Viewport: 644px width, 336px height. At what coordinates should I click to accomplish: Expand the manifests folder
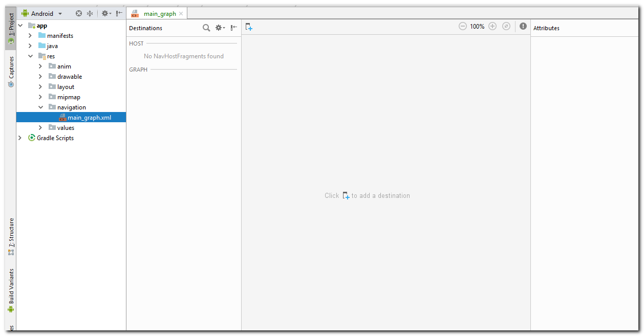pyautogui.click(x=30, y=36)
